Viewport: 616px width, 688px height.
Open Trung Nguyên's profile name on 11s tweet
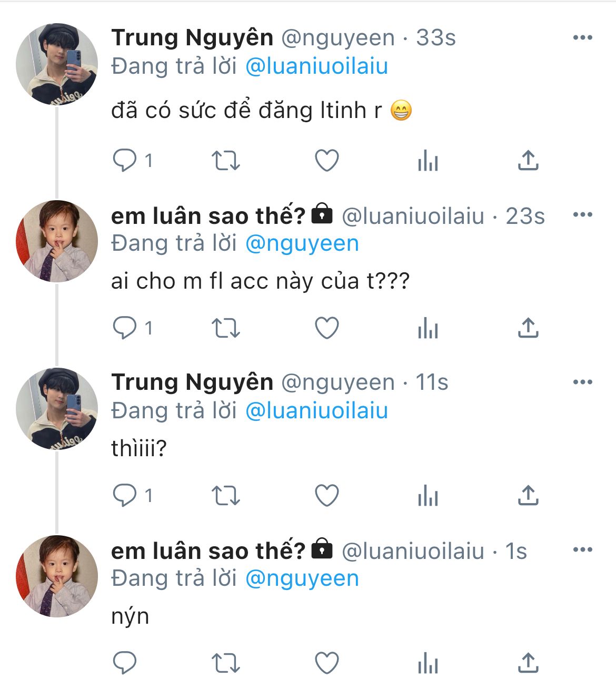[x=192, y=382]
